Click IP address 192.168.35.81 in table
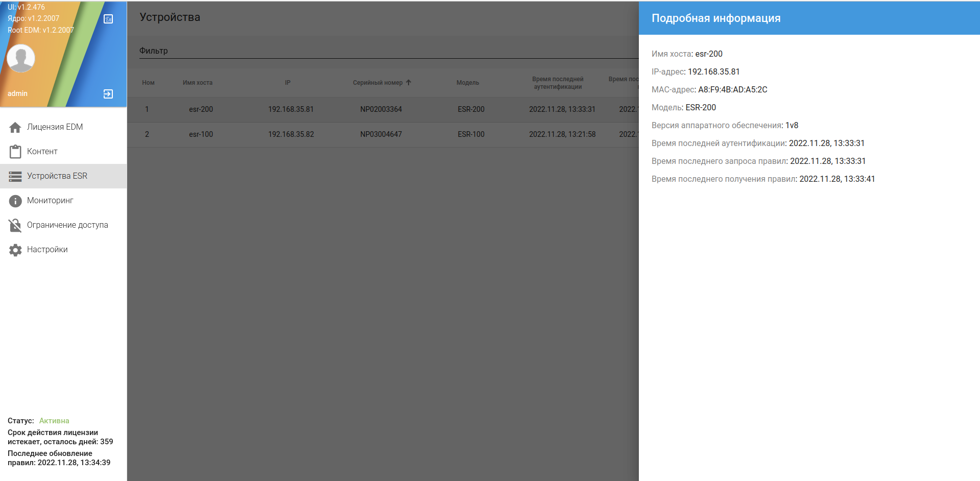980x481 pixels. point(291,109)
